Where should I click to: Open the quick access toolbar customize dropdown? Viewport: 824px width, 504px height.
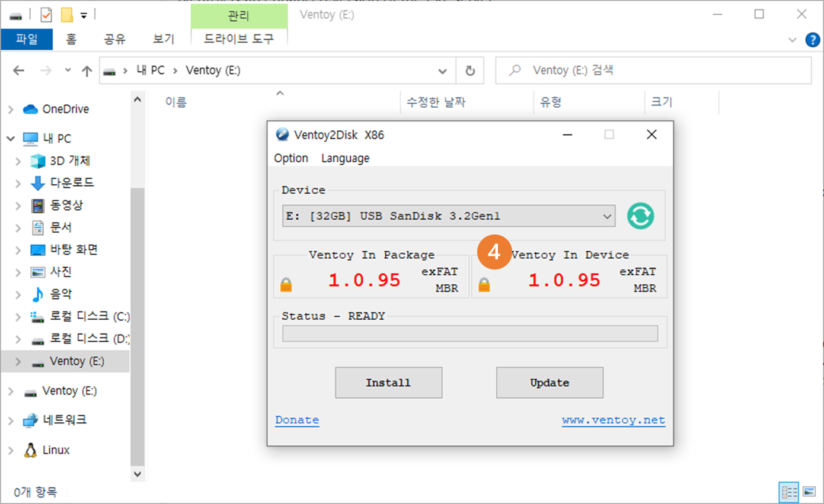click(84, 15)
